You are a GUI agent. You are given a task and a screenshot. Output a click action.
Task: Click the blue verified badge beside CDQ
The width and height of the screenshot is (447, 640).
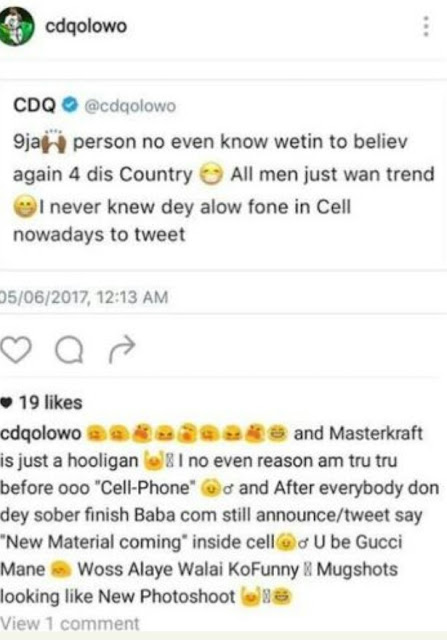click(70, 105)
